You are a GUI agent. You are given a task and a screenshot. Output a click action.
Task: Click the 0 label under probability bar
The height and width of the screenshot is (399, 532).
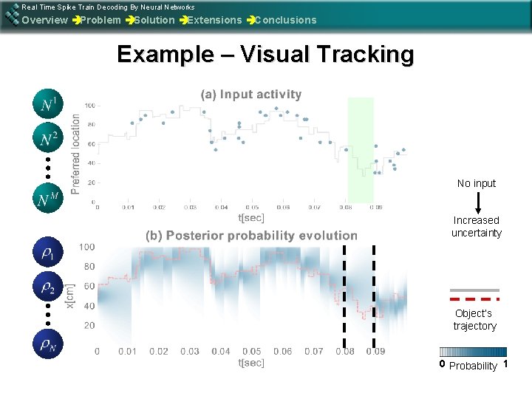[442, 364]
